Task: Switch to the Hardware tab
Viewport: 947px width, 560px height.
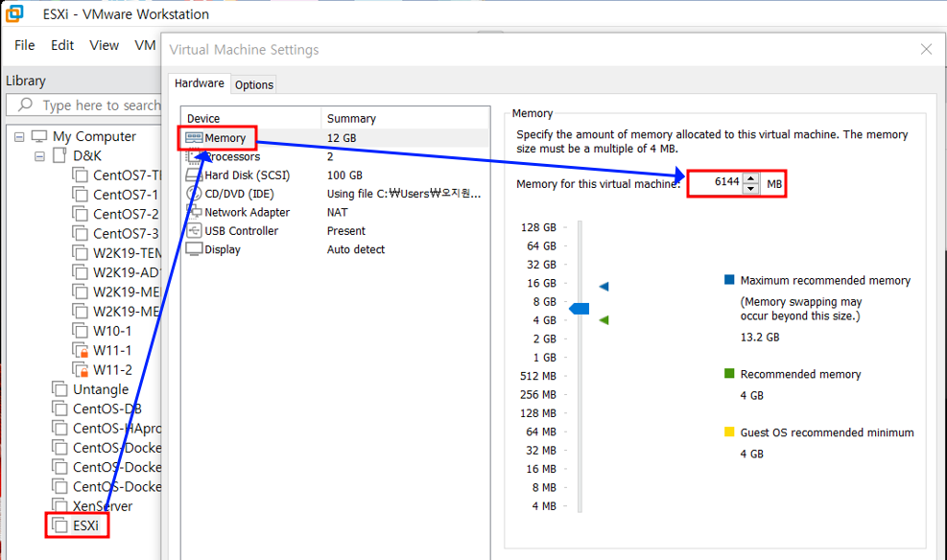Action: 199,83
